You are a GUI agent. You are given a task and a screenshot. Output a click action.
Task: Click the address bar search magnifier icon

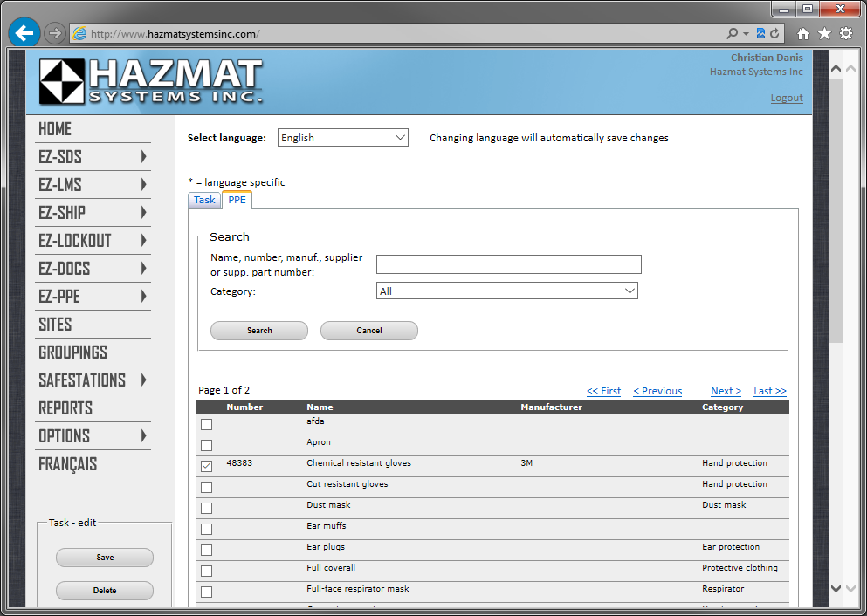click(x=732, y=34)
